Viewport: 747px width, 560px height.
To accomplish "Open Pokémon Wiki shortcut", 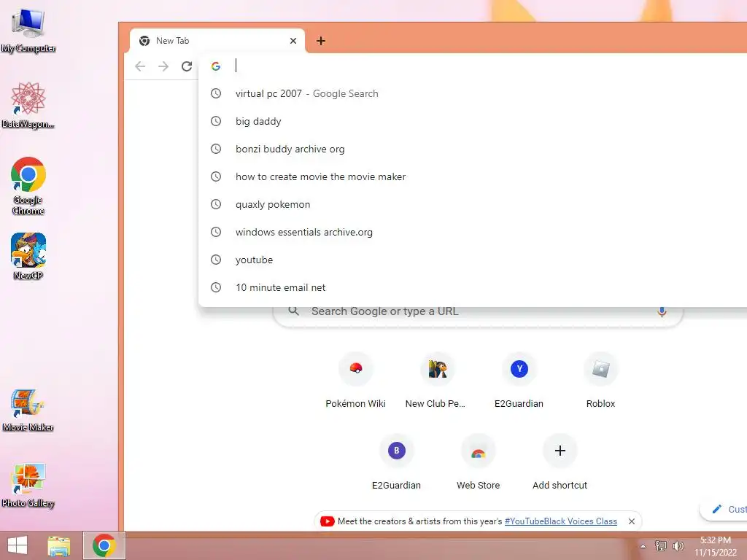I will pyautogui.click(x=355, y=381).
